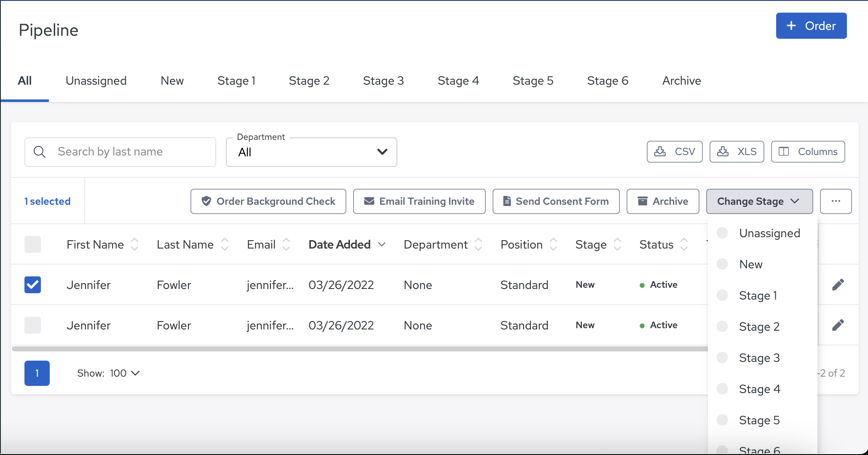
Task: Sort by Stage column arrows
Action: [x=617, y=244]
